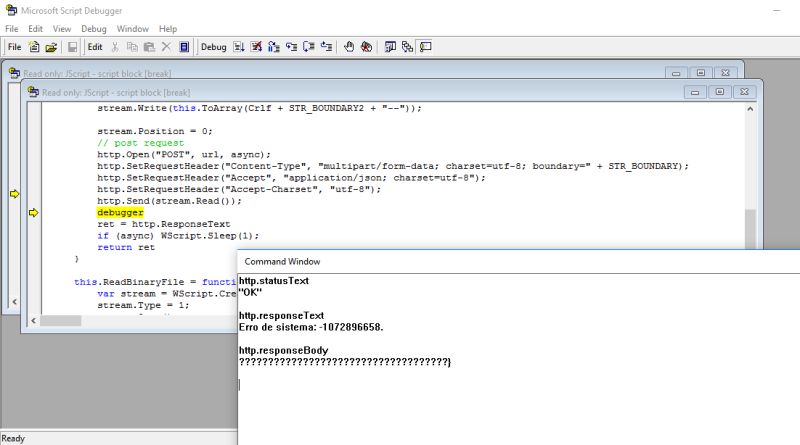Open the Running Documents window icon
This screenshot has height=445, width=800.
click(390, 47)
